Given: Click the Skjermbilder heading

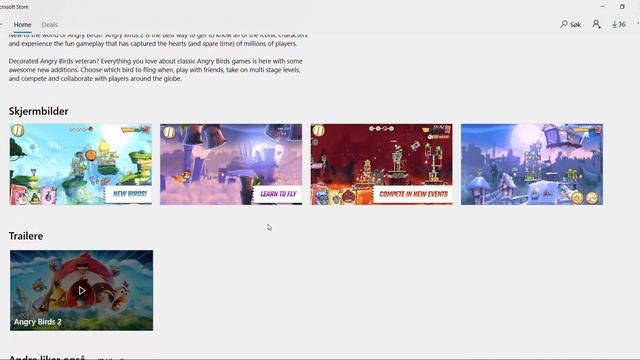Looking at the screenshot, I should (x=38, y=111).
